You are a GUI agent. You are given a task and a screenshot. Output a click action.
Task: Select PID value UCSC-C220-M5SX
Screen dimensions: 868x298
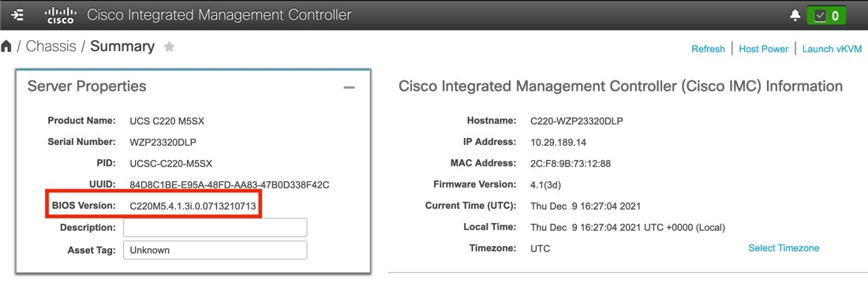click(171, 164)
